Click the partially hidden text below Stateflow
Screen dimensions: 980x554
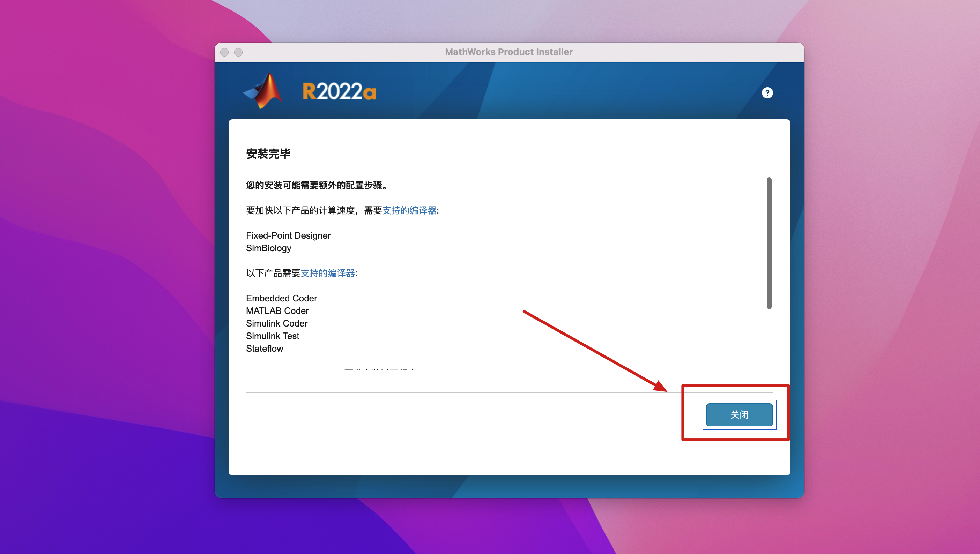[379, 369]
